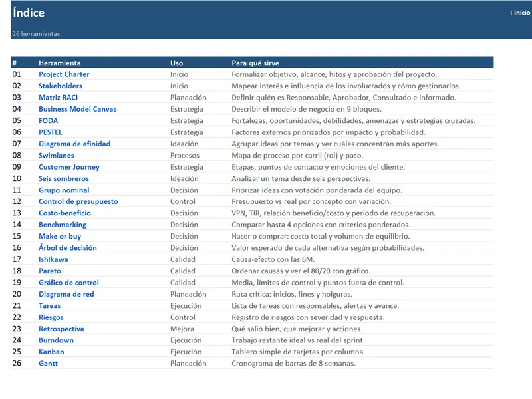Open the Retrospectiva link

tap(61, 328)
